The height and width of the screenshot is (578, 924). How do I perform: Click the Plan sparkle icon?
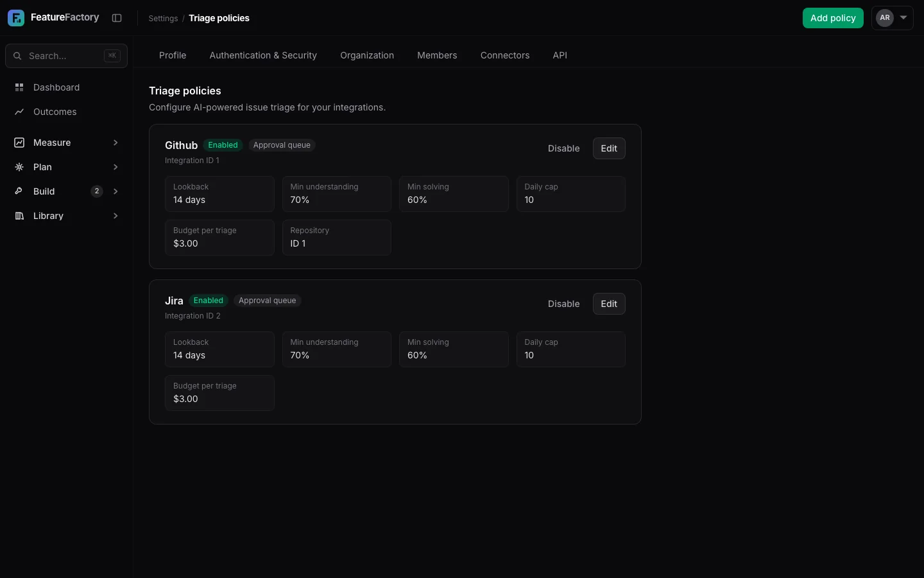[x=19, y=167]
